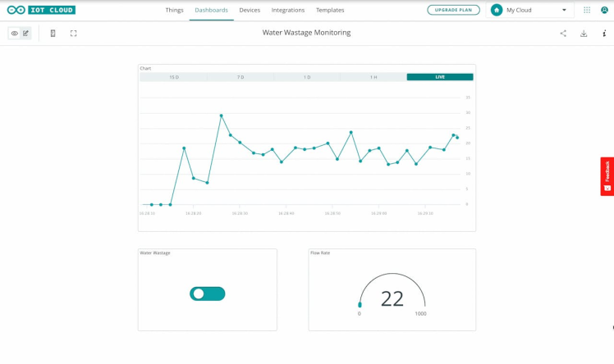
Task: Share the dashboard via share icon
Action: pyautogui.click(x=563, y=34)
